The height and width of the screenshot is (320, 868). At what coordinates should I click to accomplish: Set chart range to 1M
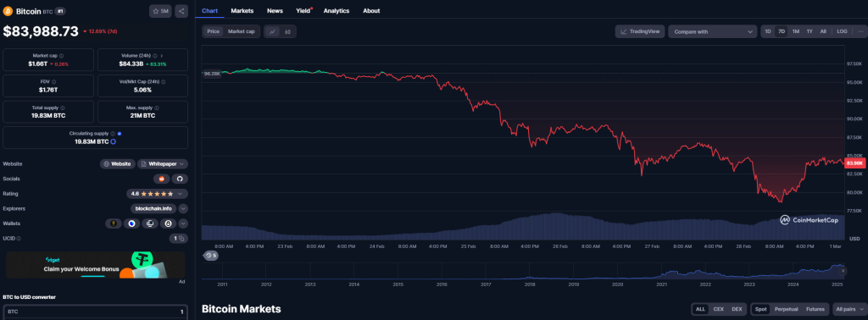pyautogui.click(x=795, y=31)
